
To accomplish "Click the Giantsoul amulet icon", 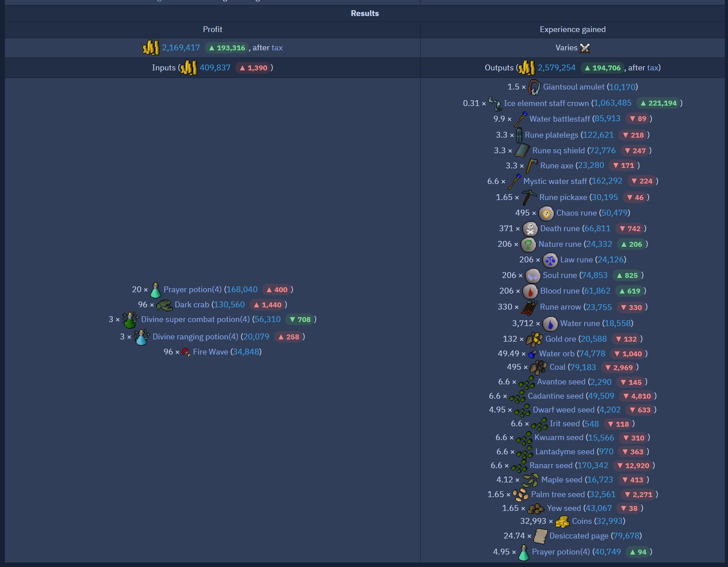I will point(534,87).
